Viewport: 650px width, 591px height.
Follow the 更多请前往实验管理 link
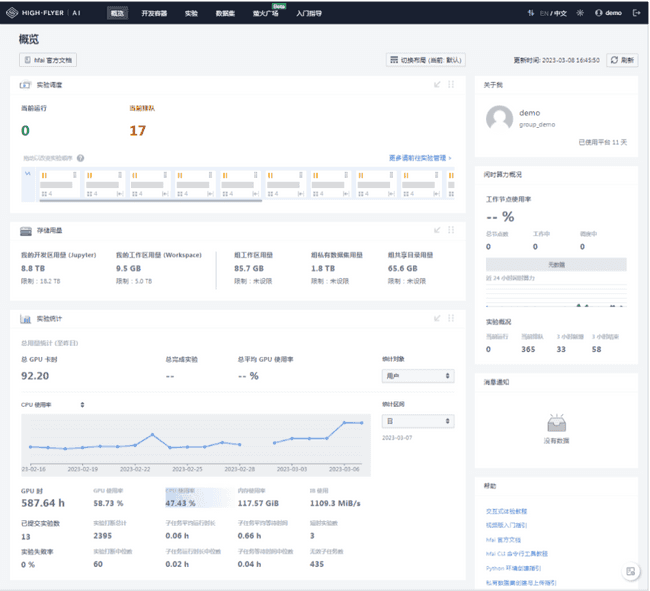click(419, 158)
